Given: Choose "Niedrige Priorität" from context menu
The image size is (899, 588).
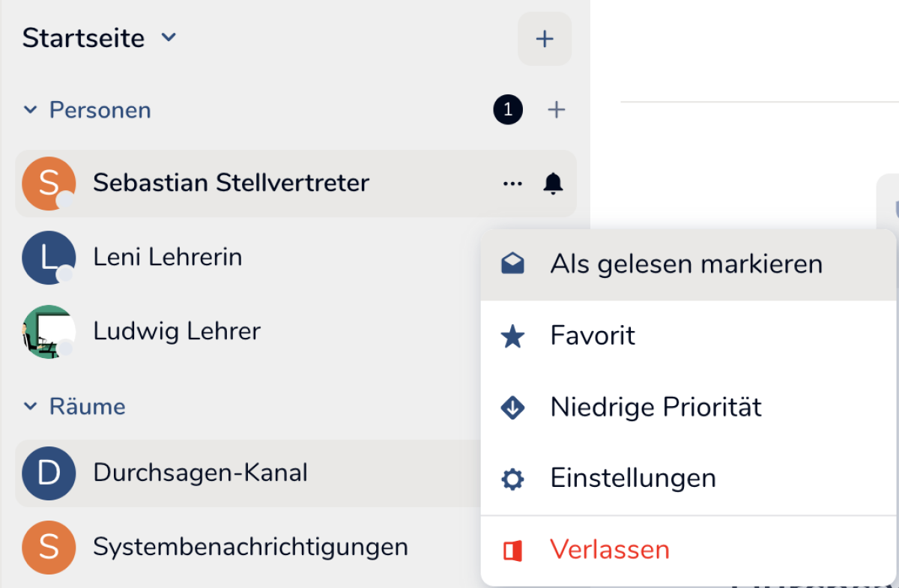Looking at the screenshot, I should pyautogui.click(x=656, y=407).
